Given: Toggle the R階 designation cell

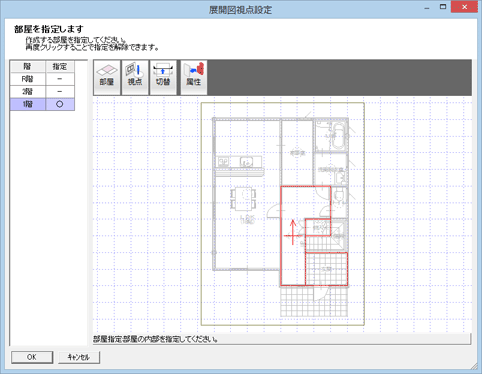Looking at the screenshot, I should [x=60, y=79].
